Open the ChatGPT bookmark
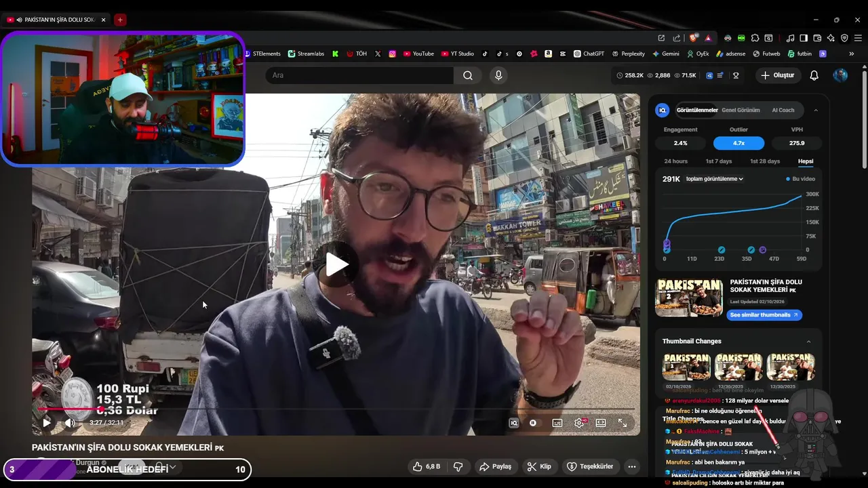 589,54
